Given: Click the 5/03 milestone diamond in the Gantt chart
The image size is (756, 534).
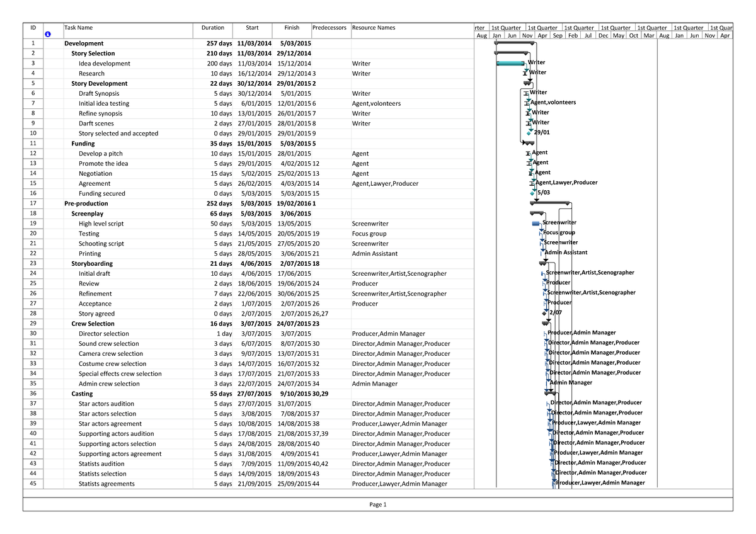Looking at the screenshot, I should [532, 193].
